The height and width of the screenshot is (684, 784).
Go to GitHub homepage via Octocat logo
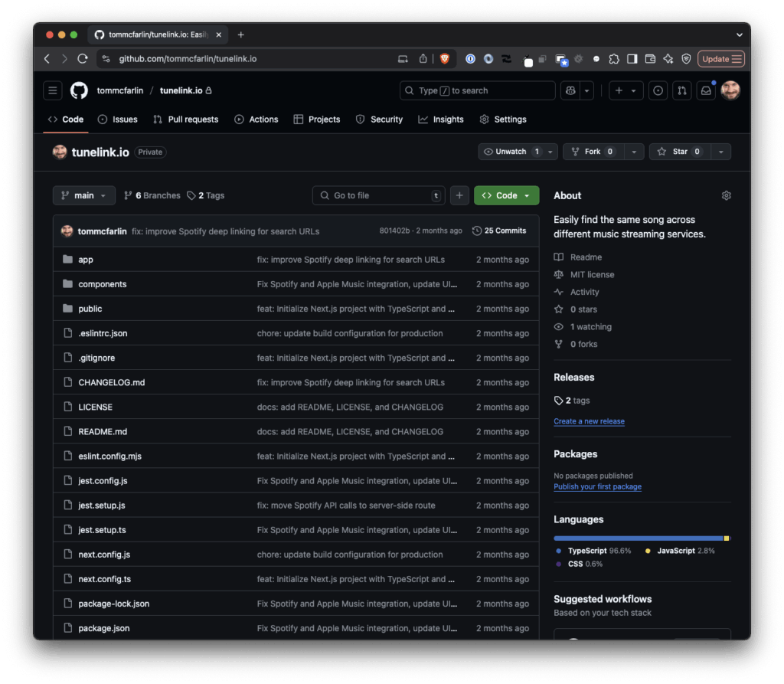pos(79,90)
